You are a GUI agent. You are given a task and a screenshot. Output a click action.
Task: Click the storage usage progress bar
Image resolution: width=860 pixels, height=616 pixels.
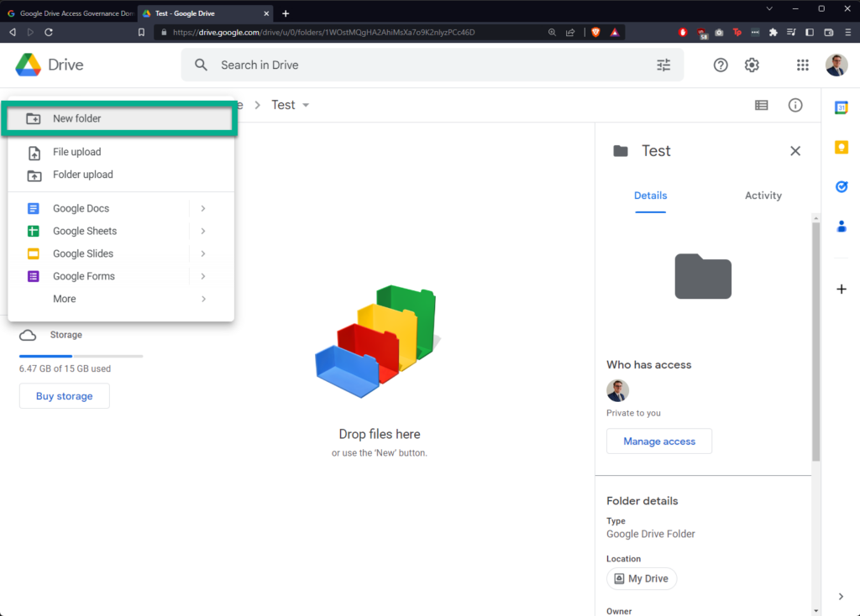point(81,356)
